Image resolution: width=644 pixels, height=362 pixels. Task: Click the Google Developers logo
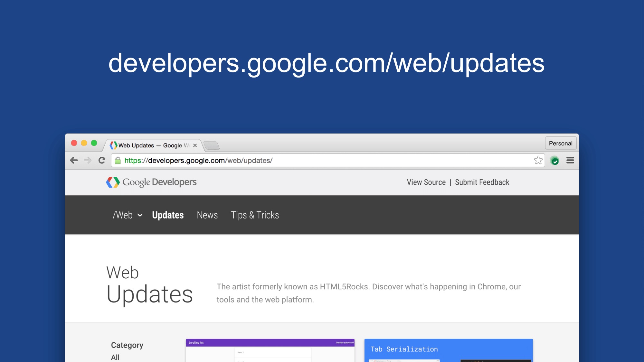(151, 182)
